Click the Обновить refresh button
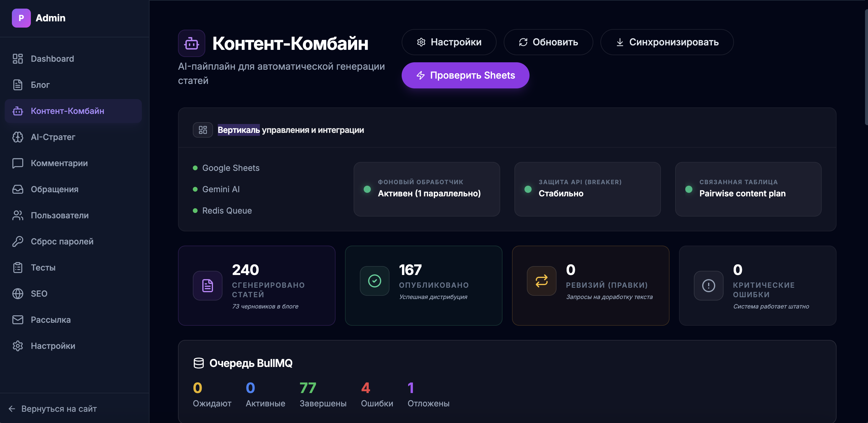This screenshot has width=868, height=423. (548, 42)
